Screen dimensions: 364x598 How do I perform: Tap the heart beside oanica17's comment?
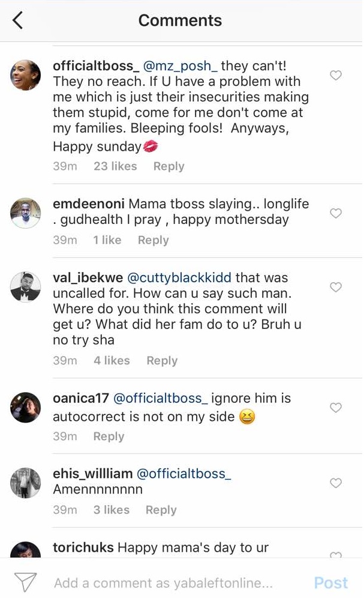pos(336,408)
